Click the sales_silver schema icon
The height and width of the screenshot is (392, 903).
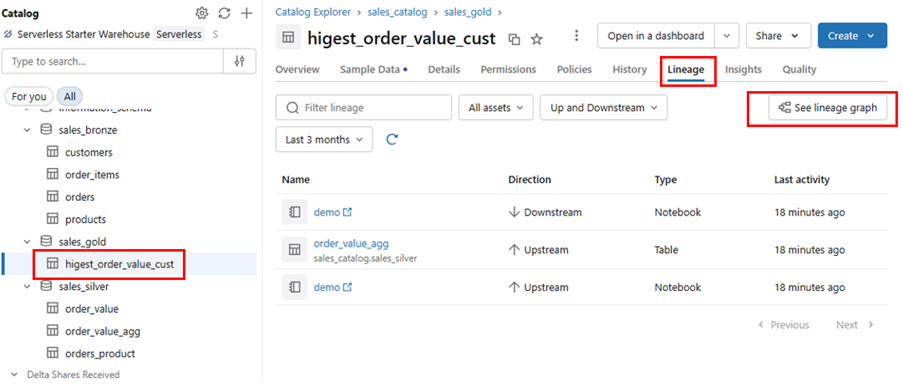pos(45,286)
